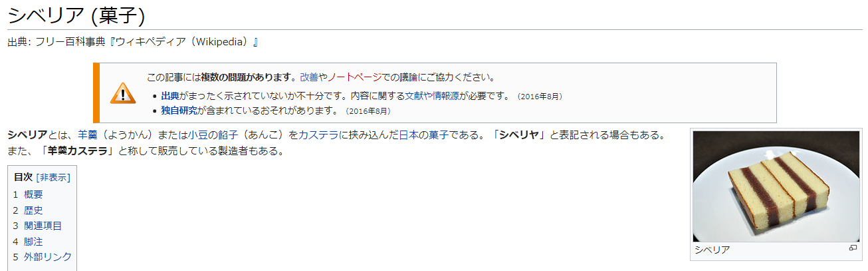Open the 羊羹 link in intro
868x271 pixels.
click(88, 135)
